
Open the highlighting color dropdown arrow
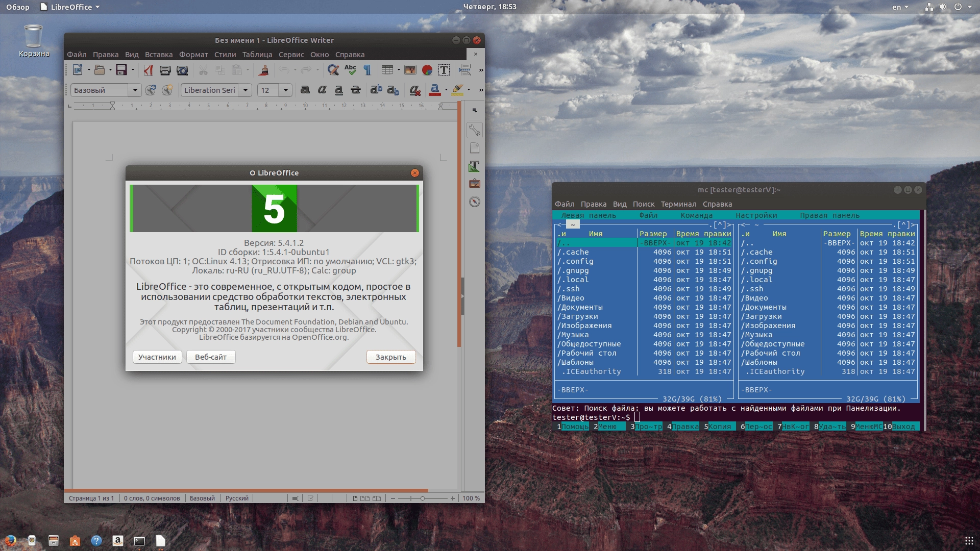tap(469, 90)
